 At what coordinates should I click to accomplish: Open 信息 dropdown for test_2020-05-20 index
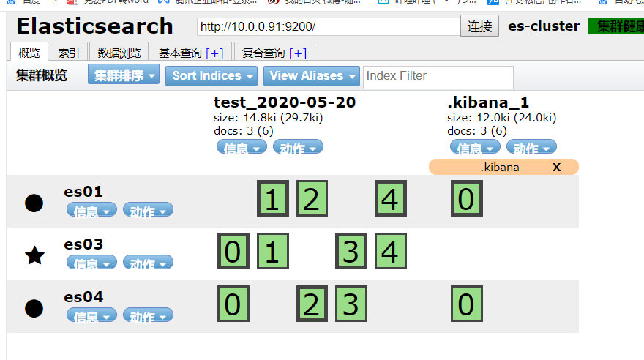point(241,147)
